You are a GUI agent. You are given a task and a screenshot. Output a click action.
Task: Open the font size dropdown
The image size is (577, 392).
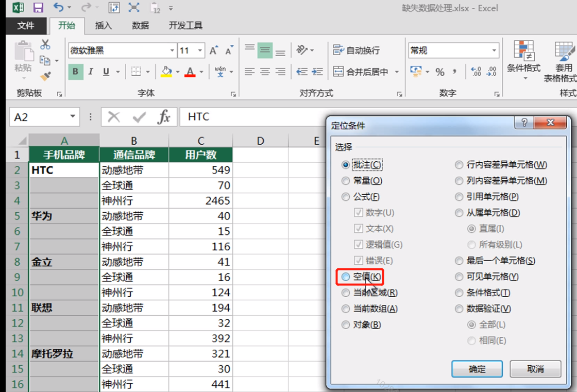[200, 50]
